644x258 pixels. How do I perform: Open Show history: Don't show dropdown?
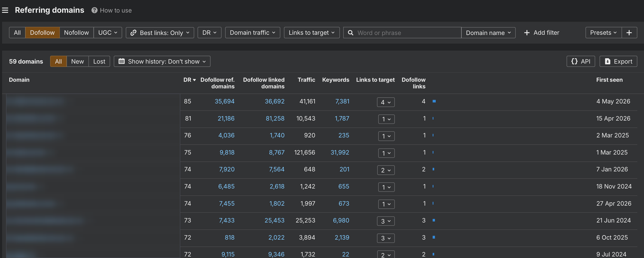pos(162,61)
